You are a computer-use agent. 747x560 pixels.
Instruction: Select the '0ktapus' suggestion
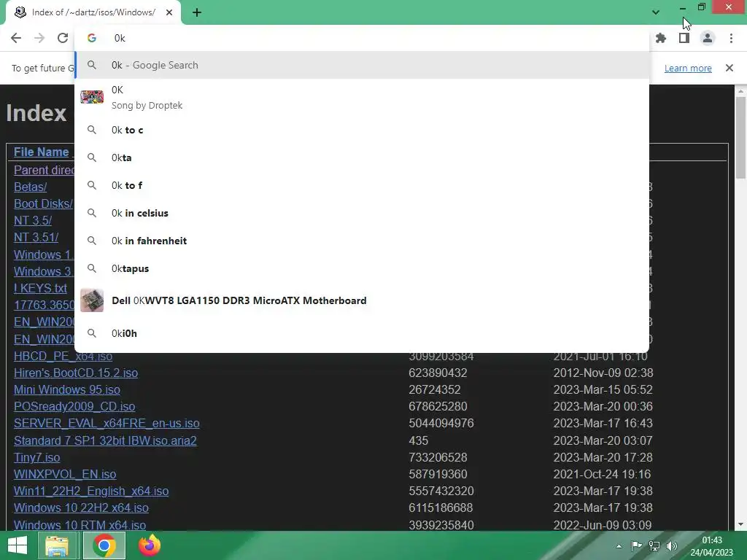coord(362,268)
